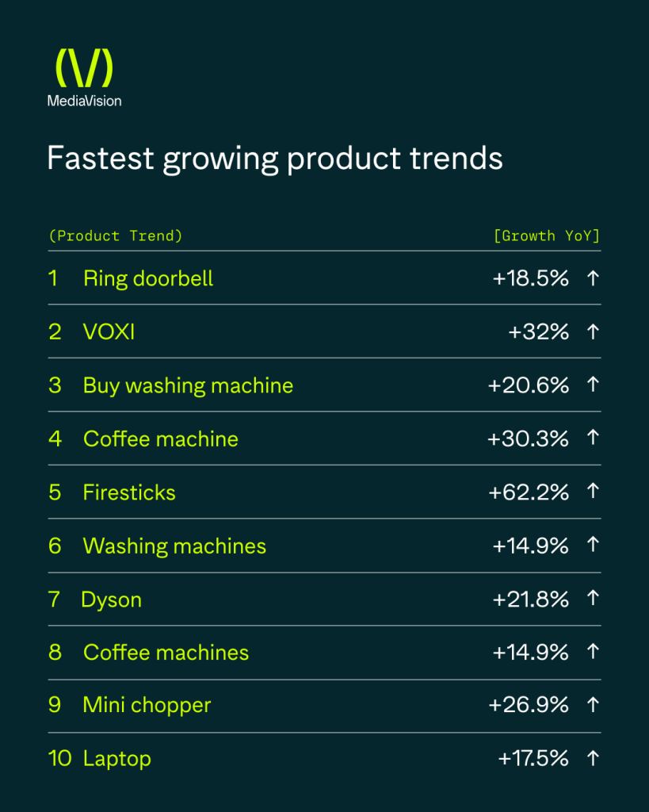Click the +17.5% growth value for Laptop
649x812 pixels.
pyautogui.click(x=533, y=758)
